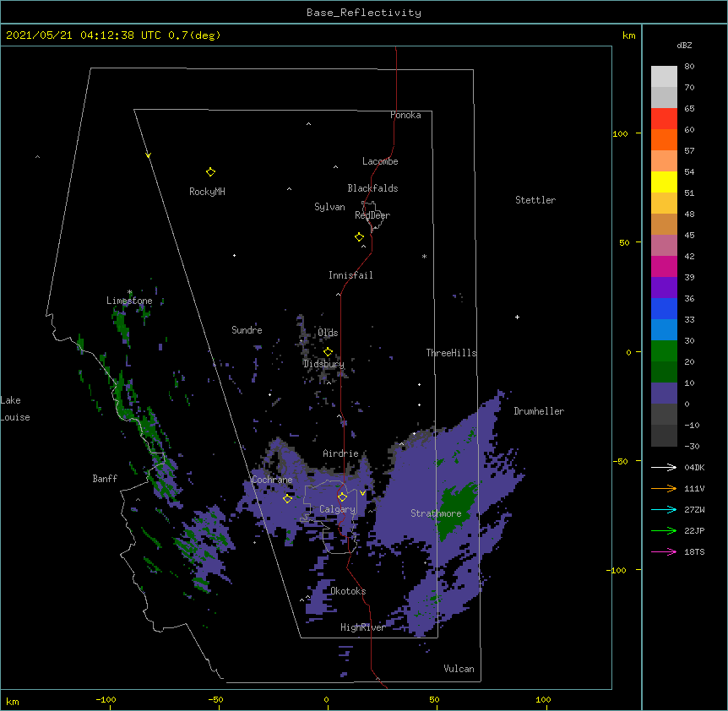Click the Sylvan label
The height and width of the screenshot is (711, 728).
coord(329,207)
